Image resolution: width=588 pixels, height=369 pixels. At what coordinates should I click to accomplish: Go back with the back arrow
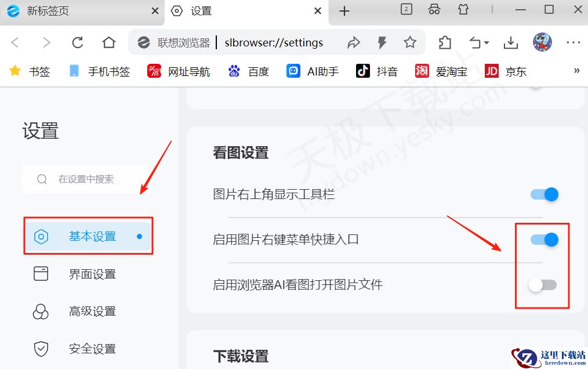[15, 42]
